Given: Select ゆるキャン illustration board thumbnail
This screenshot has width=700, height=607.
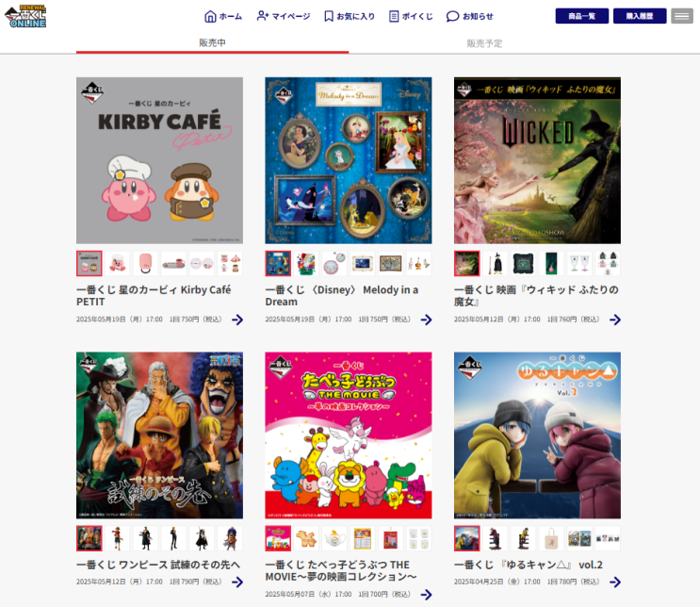Looking at the screenshot, I should tap(579, 538).
